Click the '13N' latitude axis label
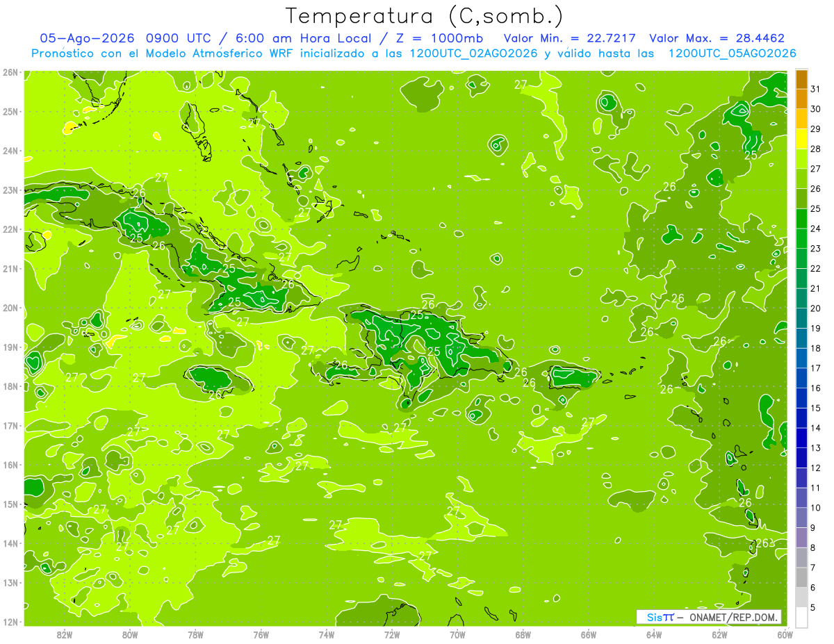This screenshot has width=834, height=644. (10, 582)
